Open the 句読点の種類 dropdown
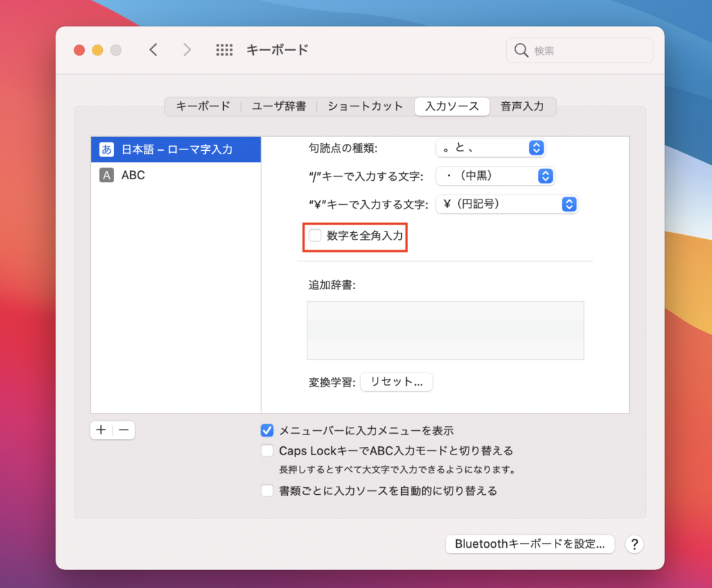 click(x=490, y=148)
